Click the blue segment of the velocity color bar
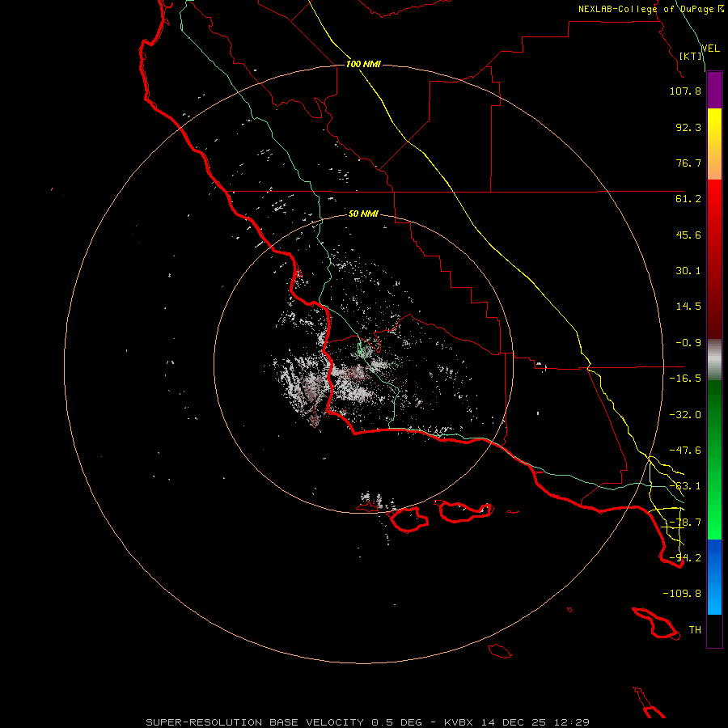728x728 pixels. (714, 577)
